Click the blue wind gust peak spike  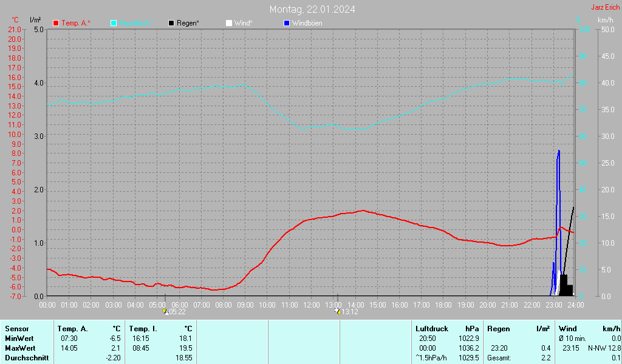pos(558,152)
